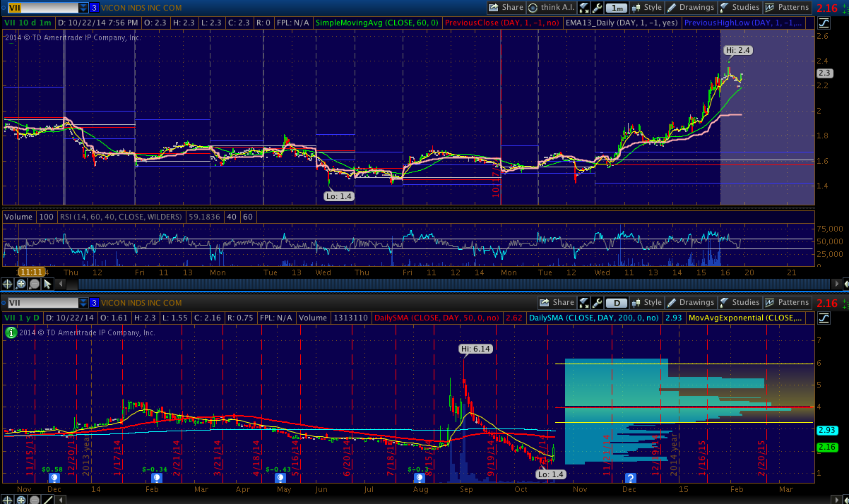
Task: Click the earnings marker labeled $0.58
Action: 54,478
